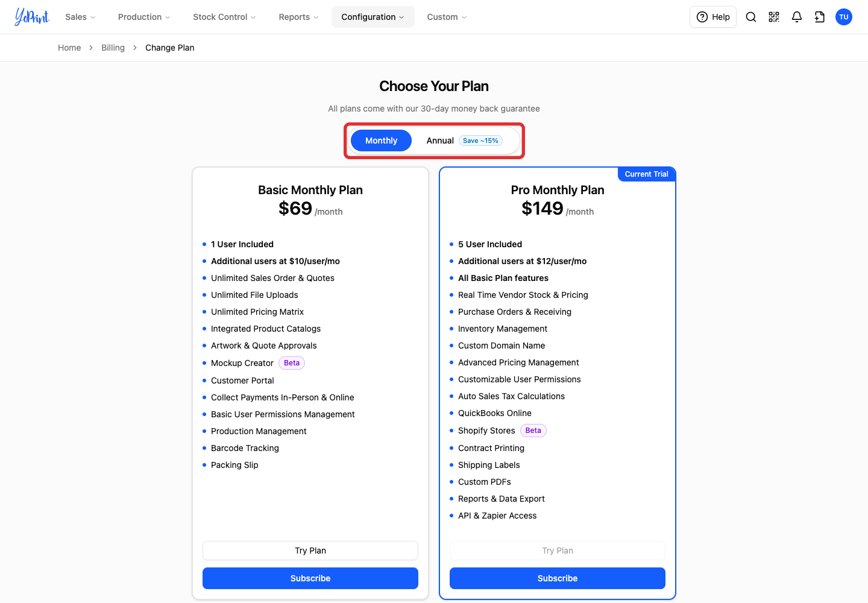
Task: Subscribe to the Basic Monthly Plan
Action: pyautogui.click(x=310, y=578)
